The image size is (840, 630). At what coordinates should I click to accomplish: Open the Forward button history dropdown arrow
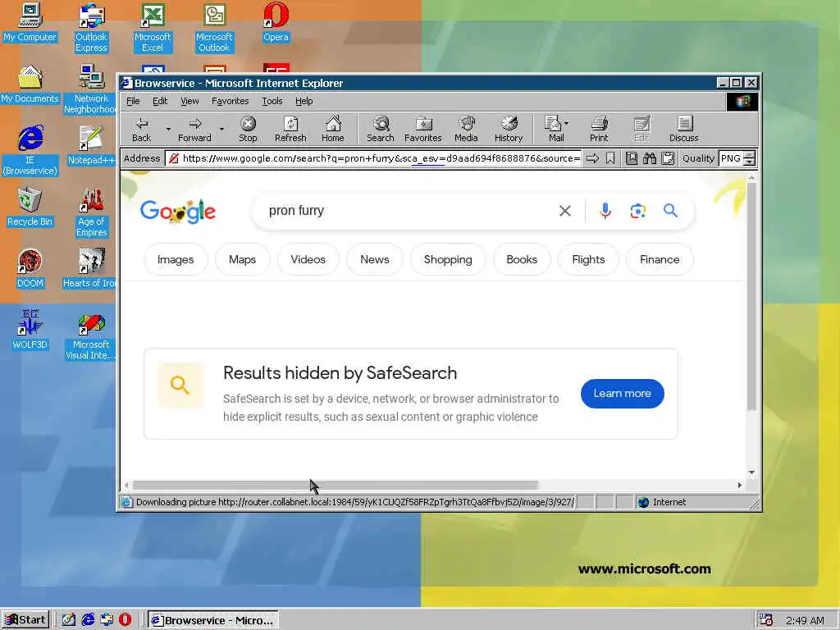coord(221,129)
